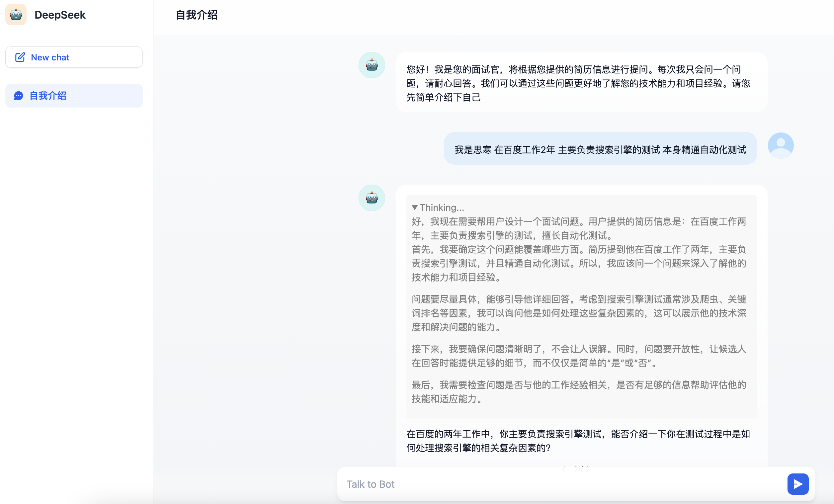
Task: Click the final interview question about 搜索引擎测试
Action: click(x=578, y=441)
